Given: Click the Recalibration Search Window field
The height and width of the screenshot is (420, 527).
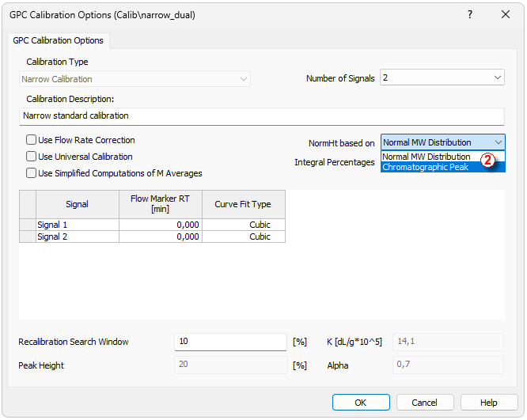Looking at the screenshot, I should 230,342.
